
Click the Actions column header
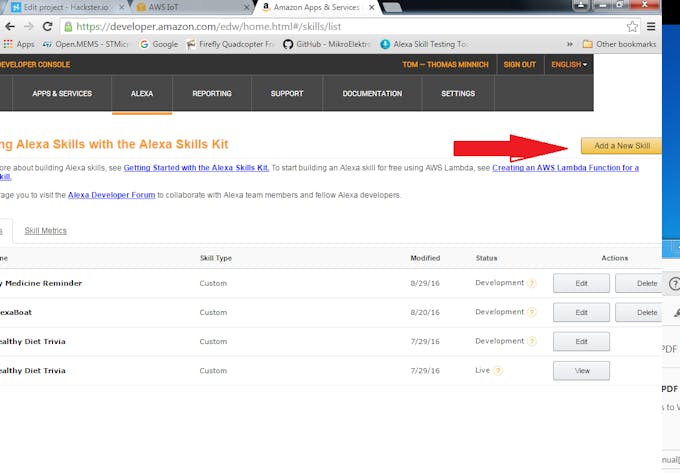(x=615, y=258)
